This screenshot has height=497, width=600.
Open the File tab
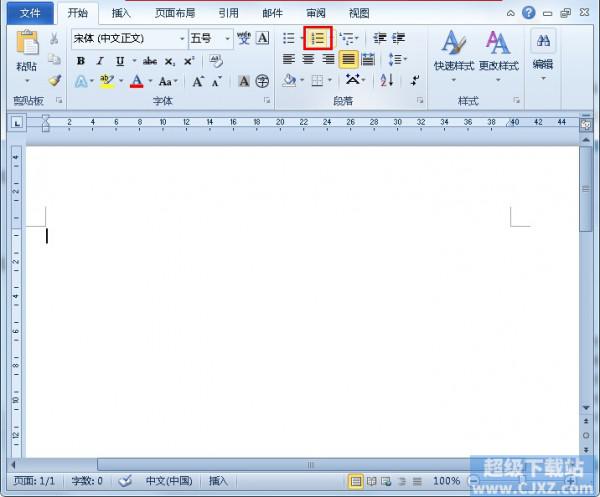30,14
